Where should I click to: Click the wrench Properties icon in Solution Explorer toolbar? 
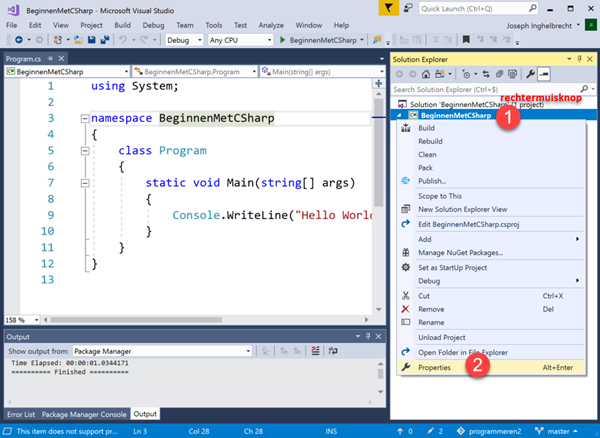(530, 74)
